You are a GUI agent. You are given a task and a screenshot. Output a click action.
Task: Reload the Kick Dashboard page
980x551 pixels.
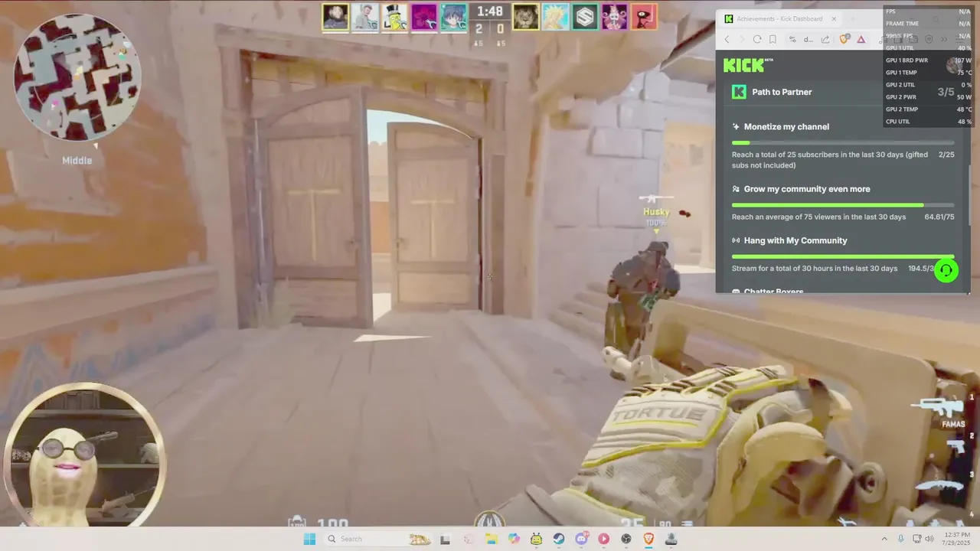[757, 39]
